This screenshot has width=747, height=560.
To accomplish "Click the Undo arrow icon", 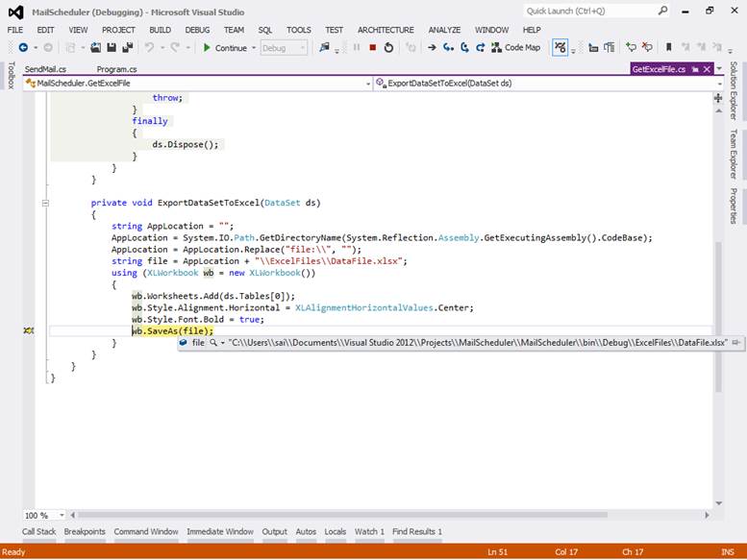I will [x=150, y=47].
